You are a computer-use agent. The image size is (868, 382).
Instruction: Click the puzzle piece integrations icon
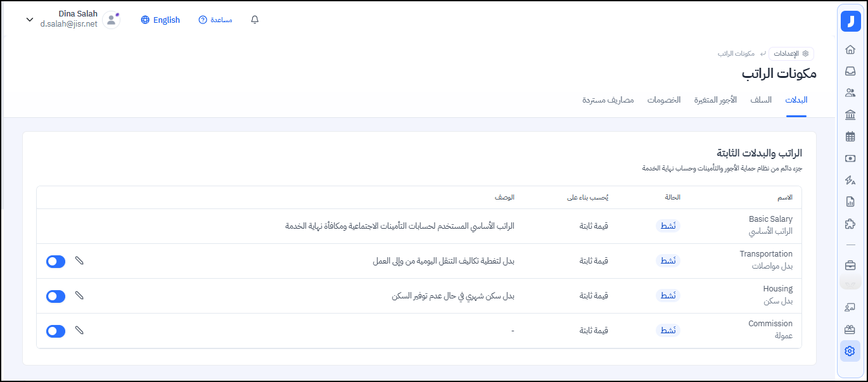tap(850, 224)
